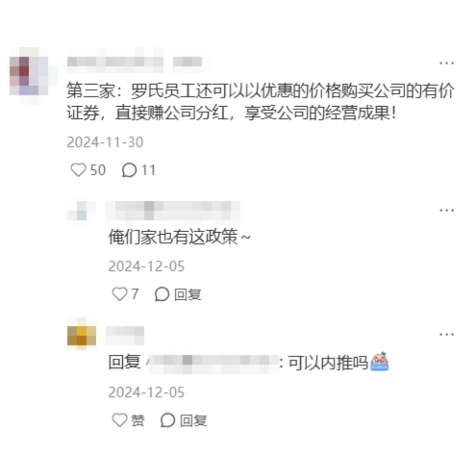This screenshot has height=476, width=476.
Task: Like the 可以内推吗 reply via heart
Action: (119, 420)
